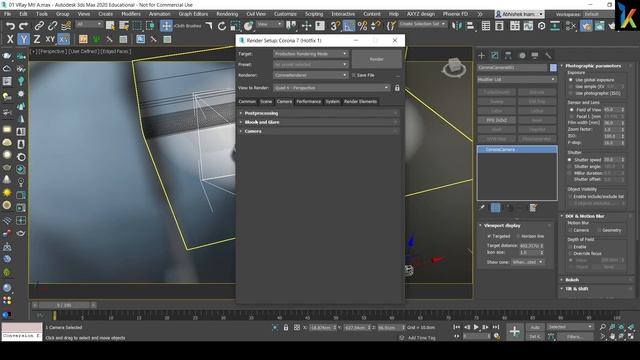Screen dimensions: 640x360
Task: Constrain to Y axis
Action: (24, 40)
